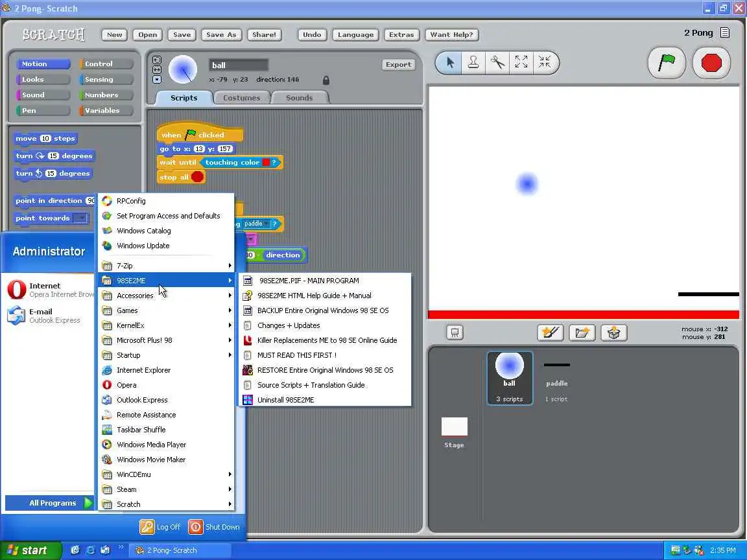Expand the Steam submenu

point(166,489)
